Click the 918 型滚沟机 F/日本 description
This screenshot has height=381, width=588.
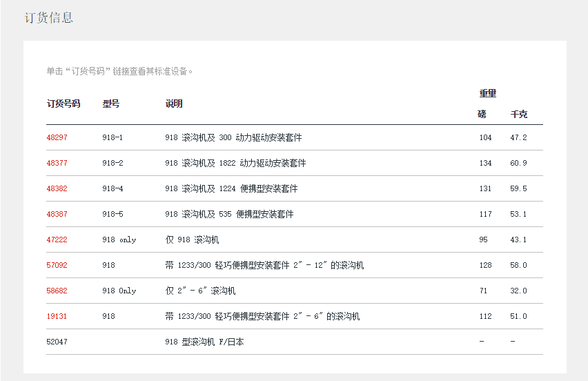pos(204,342)
